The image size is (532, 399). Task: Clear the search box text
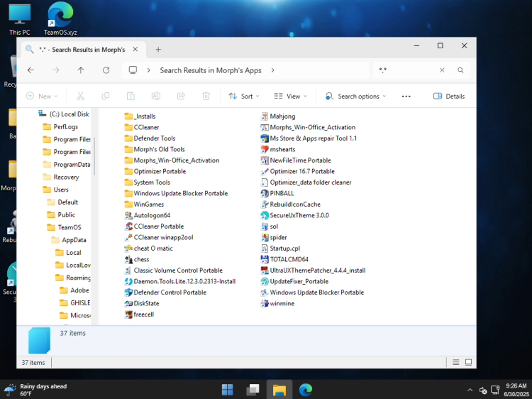click(x=442, y=70)
